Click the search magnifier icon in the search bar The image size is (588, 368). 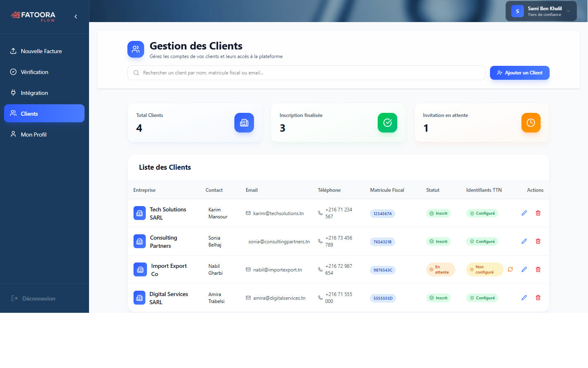pyautogui.click(x=136, y=72)
